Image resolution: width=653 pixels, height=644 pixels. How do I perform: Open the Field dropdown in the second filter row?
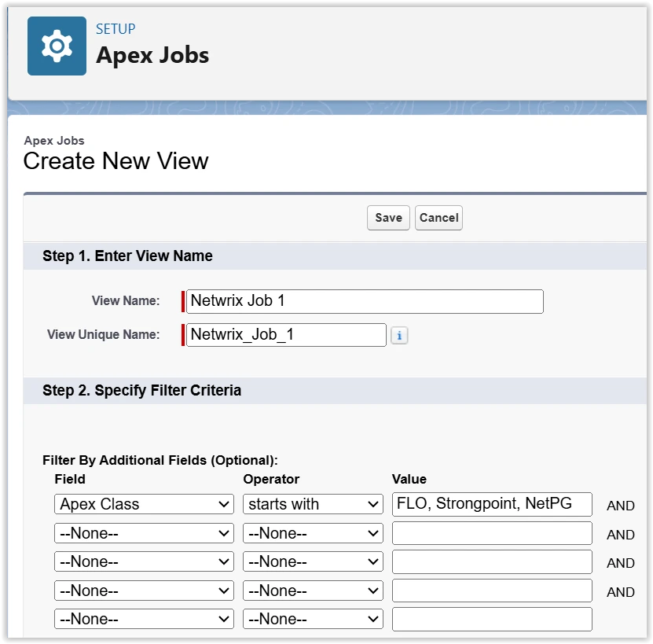coord(144,533)
